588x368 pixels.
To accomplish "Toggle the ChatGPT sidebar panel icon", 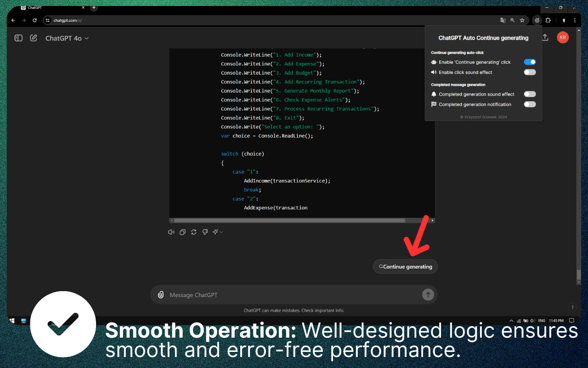I will tap(18, 38).
